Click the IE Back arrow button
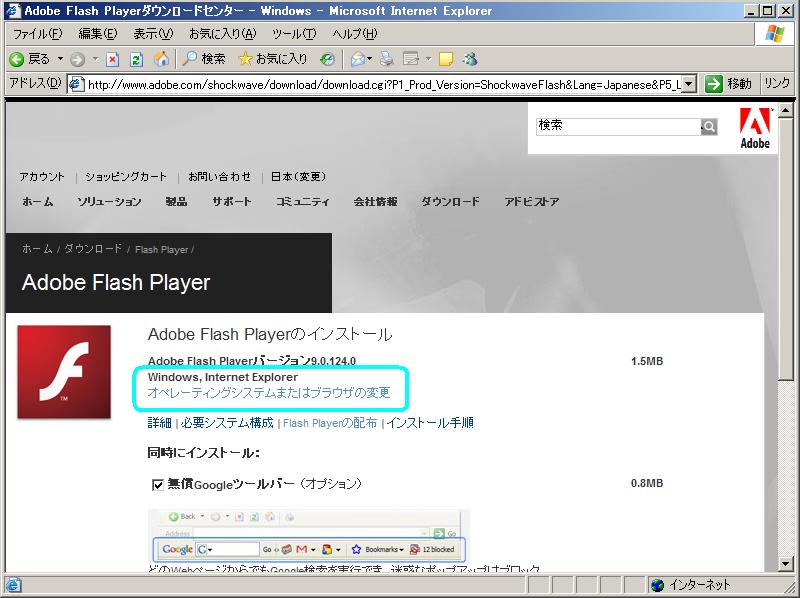 coord(17,60)
